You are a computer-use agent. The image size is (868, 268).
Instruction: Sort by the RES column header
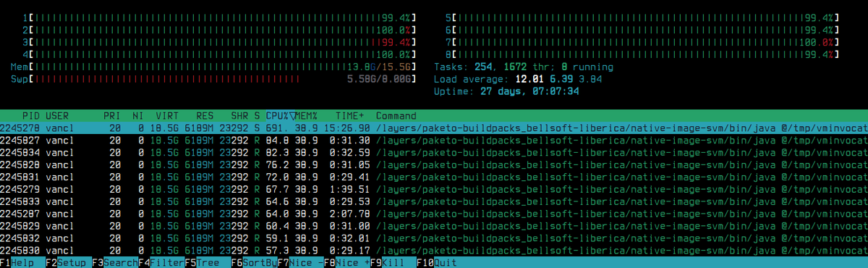pos(205,116)
